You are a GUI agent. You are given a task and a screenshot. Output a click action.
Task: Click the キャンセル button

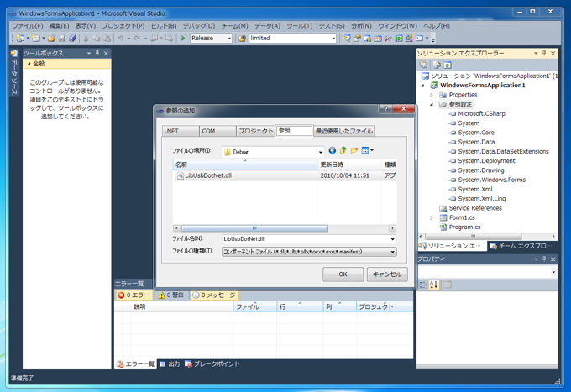click(387, 274)
